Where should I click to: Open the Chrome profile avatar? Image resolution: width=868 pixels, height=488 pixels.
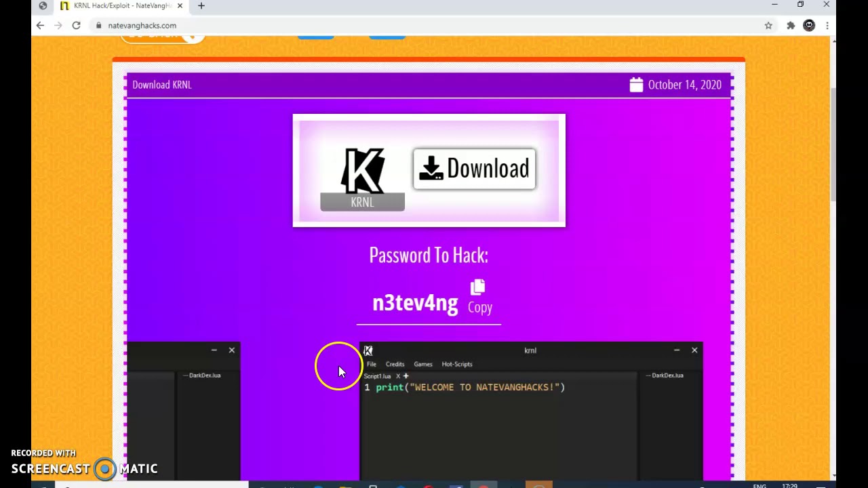(x=809, y=25)
